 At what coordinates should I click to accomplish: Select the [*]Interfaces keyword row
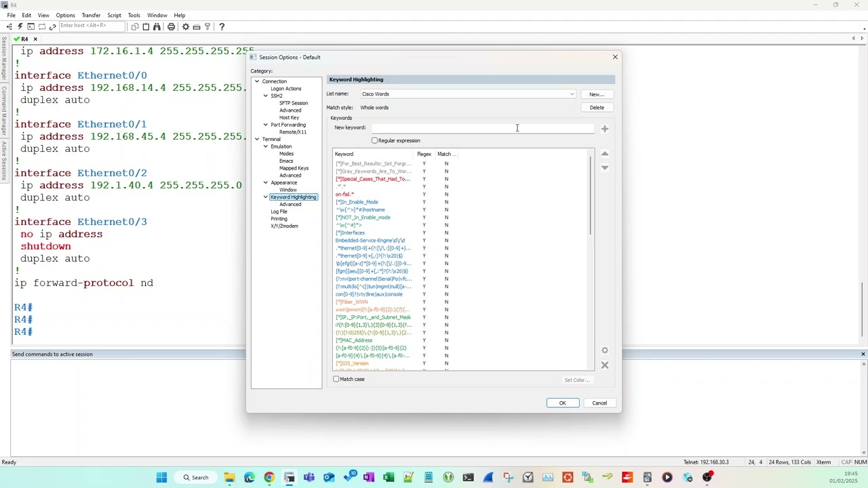(x=461, y=233)
